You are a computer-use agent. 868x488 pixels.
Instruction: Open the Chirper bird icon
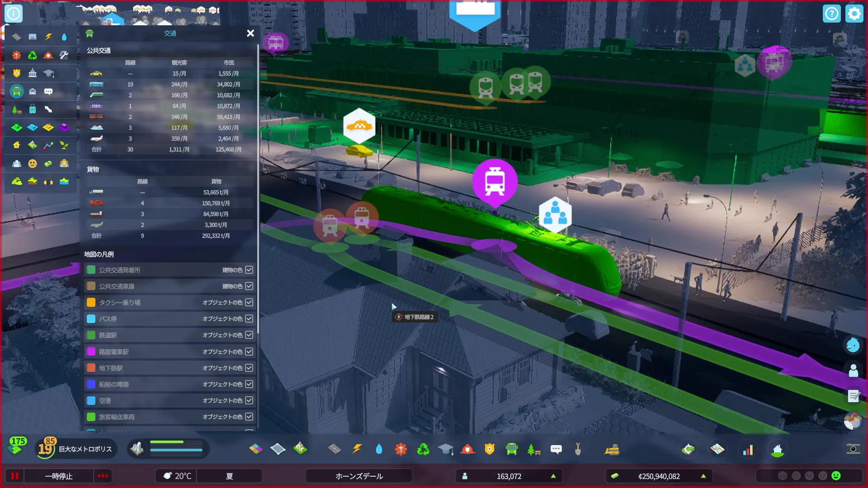pyautogui.click(x=853, y=346)
